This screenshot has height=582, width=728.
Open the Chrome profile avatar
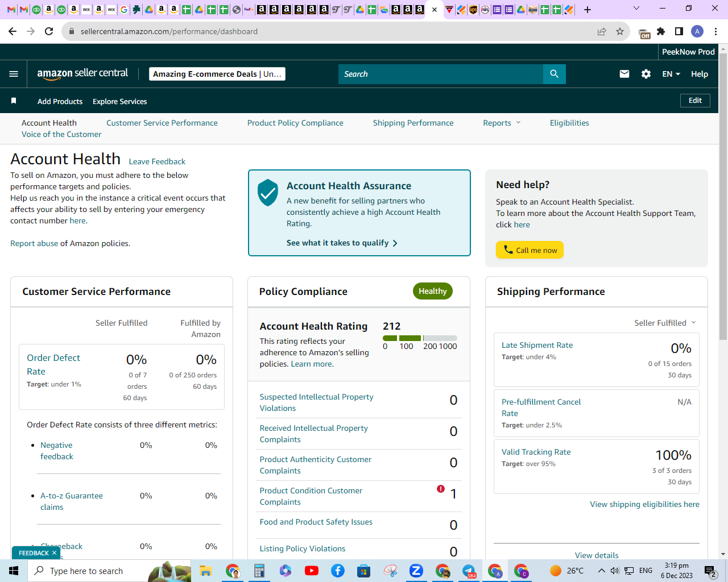(x=697, y=31)
